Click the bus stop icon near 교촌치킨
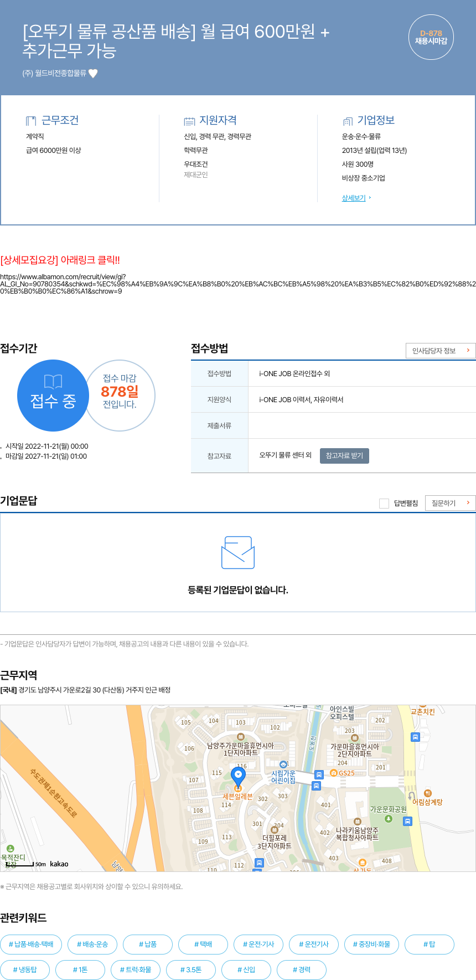The image size is (476, 980). (415, 737)
